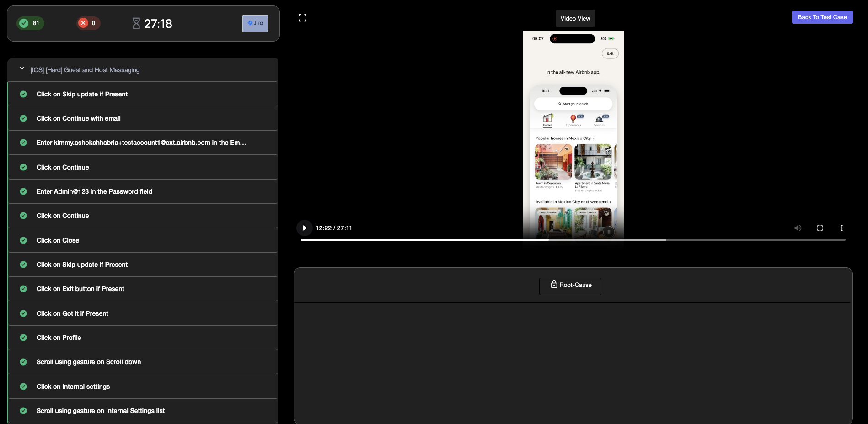Select the Click on Continue with email step
868x424 pixels.
78,118
